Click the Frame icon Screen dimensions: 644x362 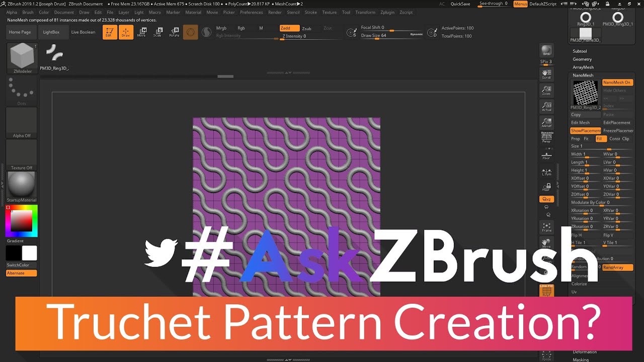[546, 227]
